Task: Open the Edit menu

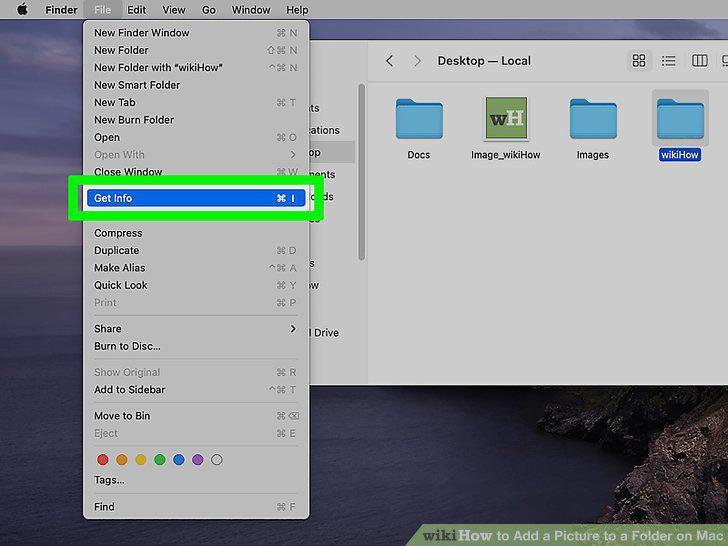Action: point(136,10)
